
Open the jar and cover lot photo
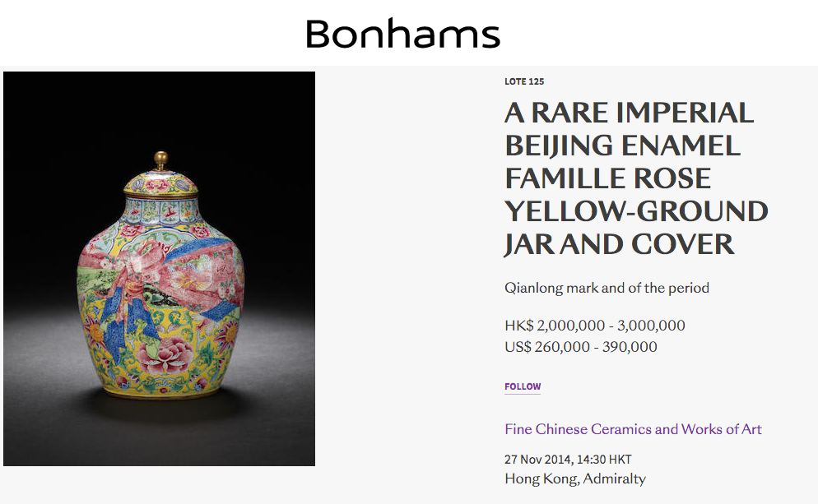159,268
